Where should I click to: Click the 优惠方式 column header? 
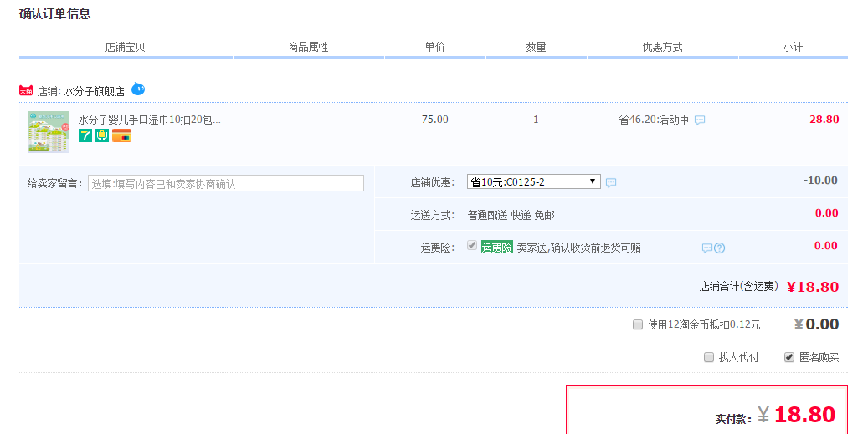coord(662,47)
